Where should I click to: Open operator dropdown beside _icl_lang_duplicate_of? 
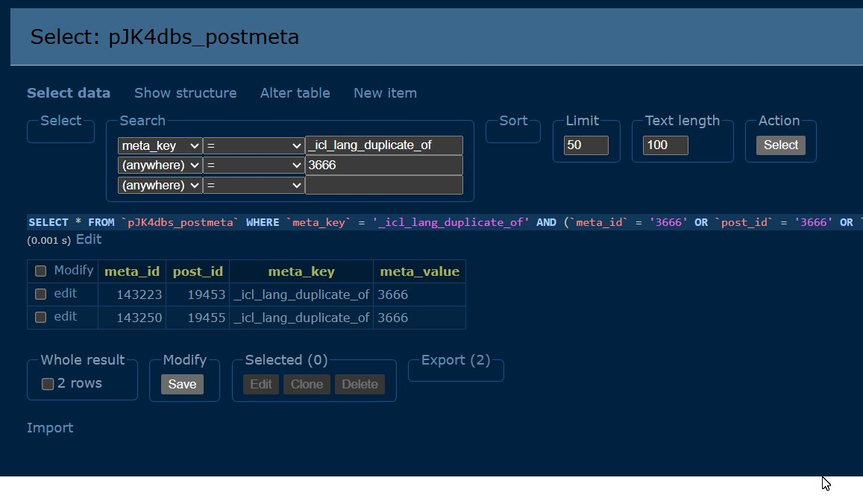254,145
